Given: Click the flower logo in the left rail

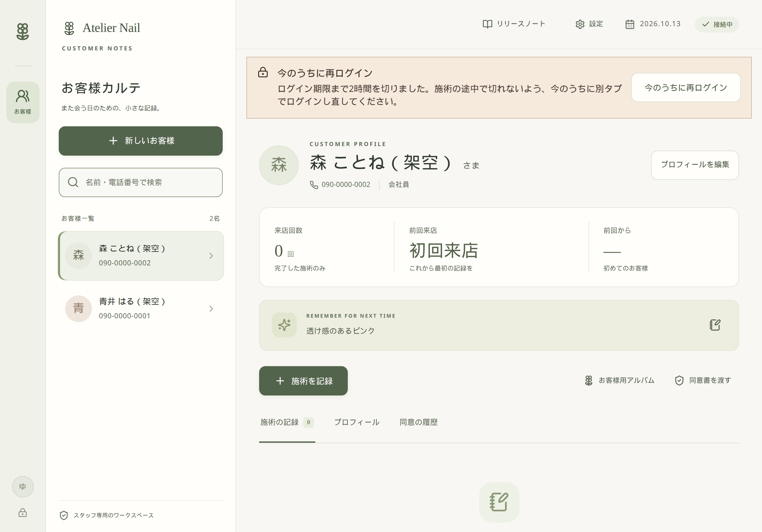Looking at the screenshot, I should [23, 32].
